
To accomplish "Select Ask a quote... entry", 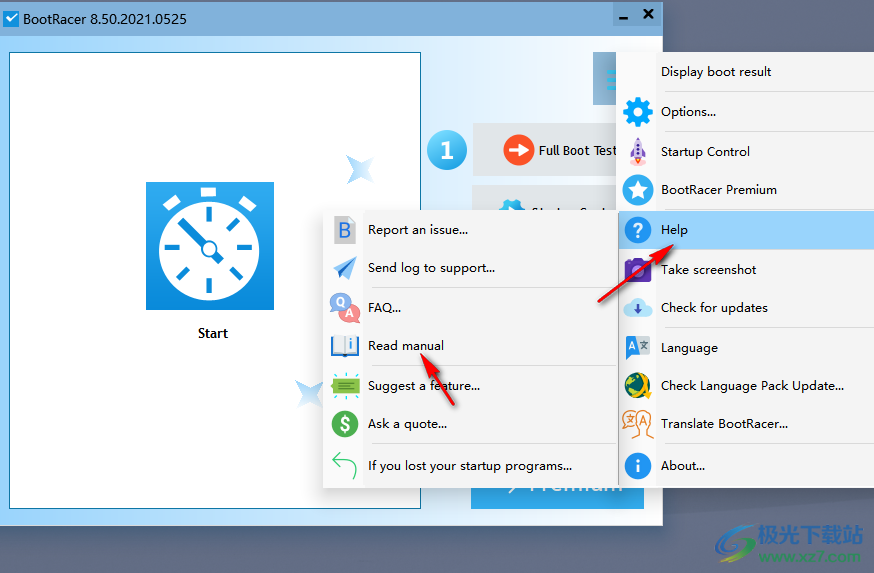I will (470, 424).
